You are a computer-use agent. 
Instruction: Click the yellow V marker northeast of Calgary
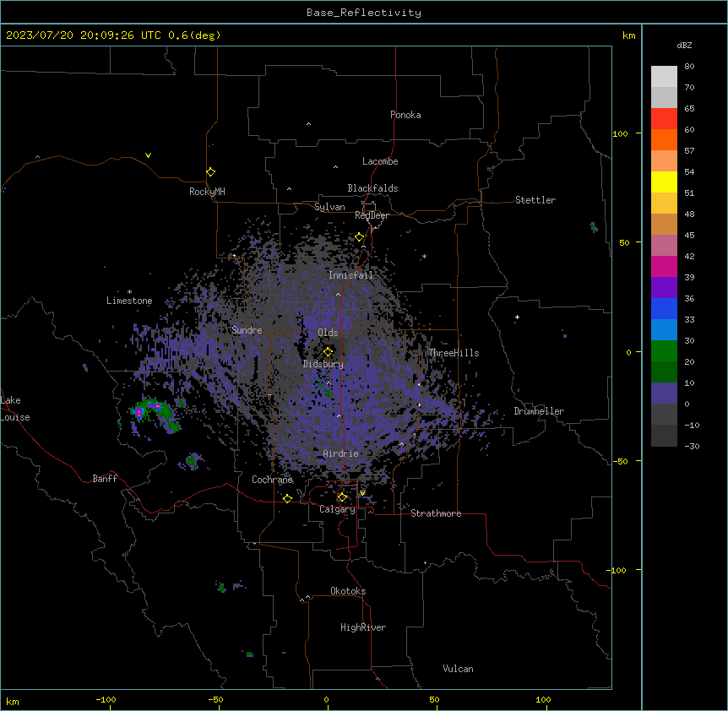point(362,493)
